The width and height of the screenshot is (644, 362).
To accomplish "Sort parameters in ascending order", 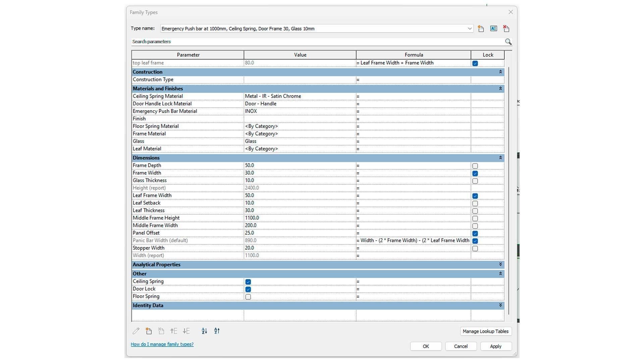I will pos(204,331).
